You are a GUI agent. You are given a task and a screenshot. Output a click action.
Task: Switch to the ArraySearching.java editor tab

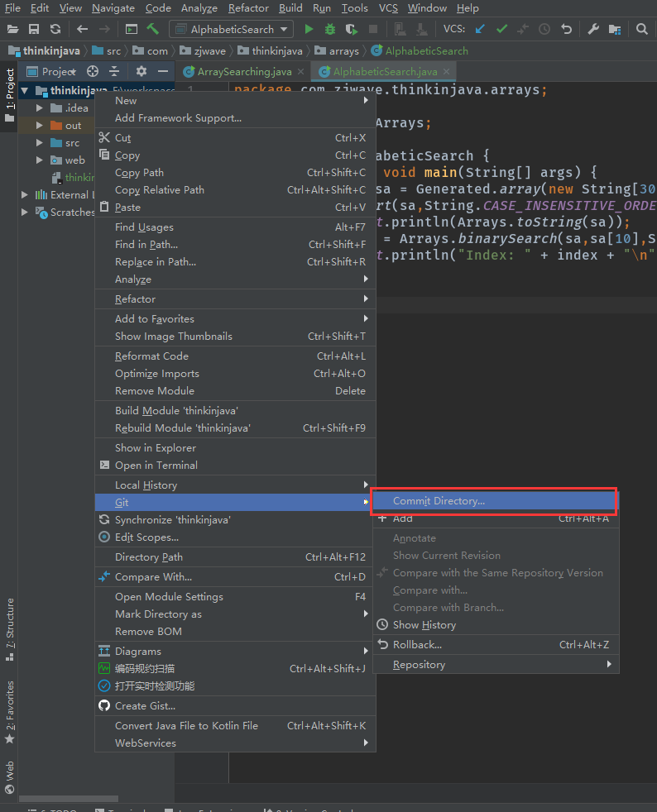point(244,72)
